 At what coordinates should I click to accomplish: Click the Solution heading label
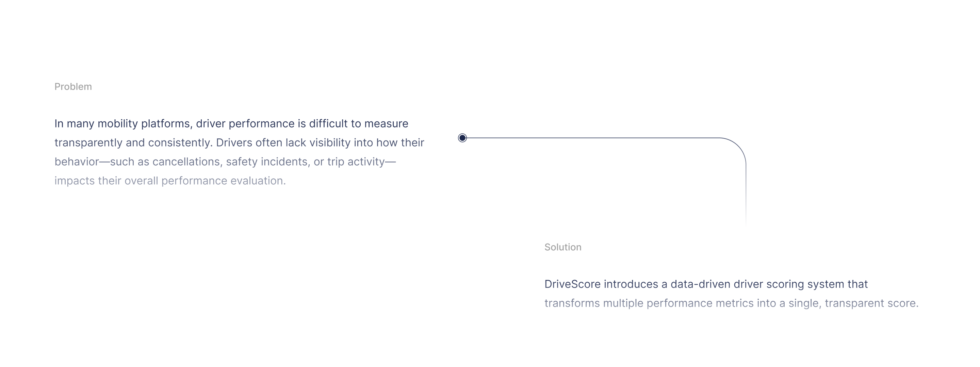click(x=563, y=247)
